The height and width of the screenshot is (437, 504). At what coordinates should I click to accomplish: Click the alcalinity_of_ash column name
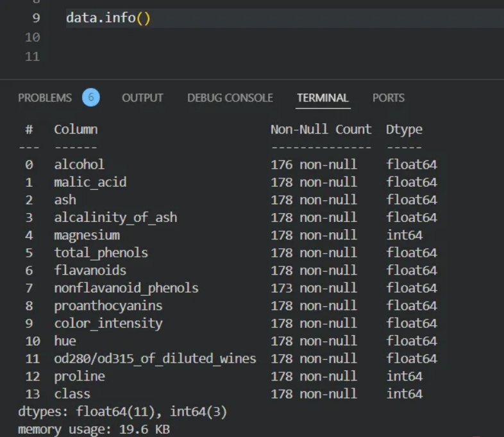point(115,218)
